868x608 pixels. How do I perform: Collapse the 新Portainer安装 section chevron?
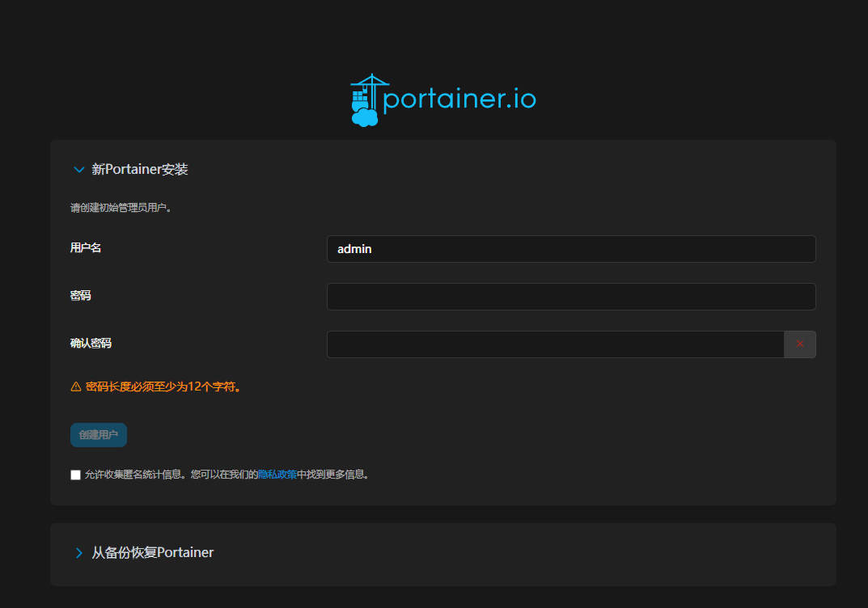click(79, 170)
